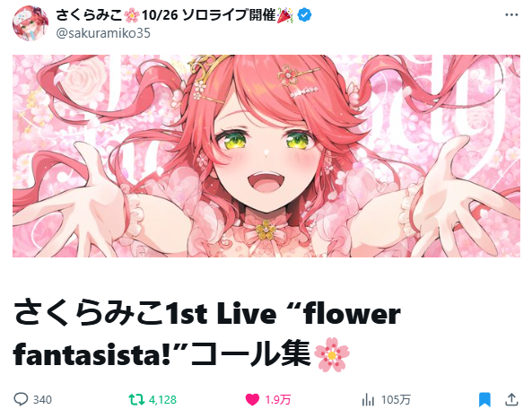532x418 pixels.
Task: Click the さくらみこ display name
Action: click(89, 15)
